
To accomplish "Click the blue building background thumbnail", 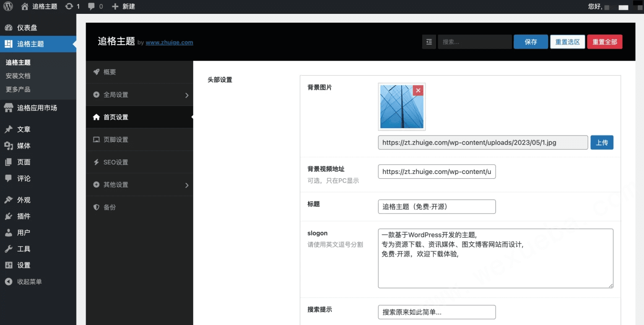I will tap(402, 107).
